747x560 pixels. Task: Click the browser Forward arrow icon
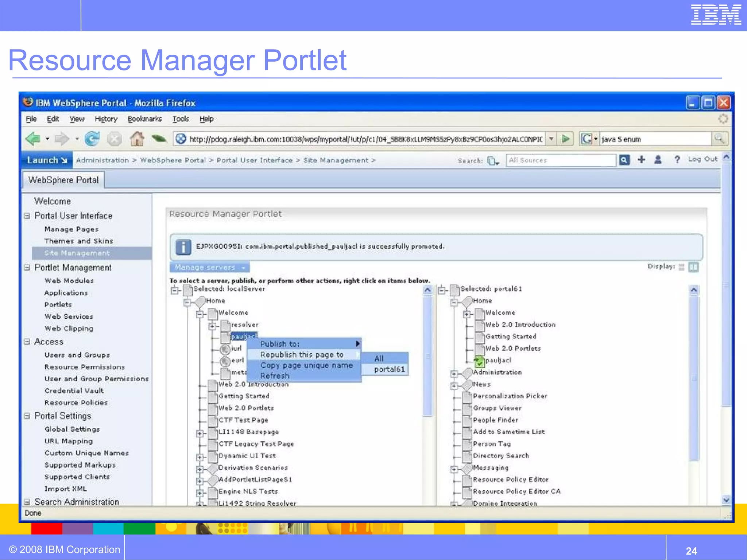(x=62, y=139)
